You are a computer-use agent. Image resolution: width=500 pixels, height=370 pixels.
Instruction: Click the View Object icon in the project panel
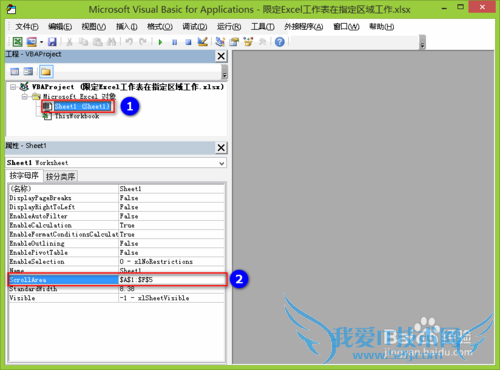click(x=29, y=71)
